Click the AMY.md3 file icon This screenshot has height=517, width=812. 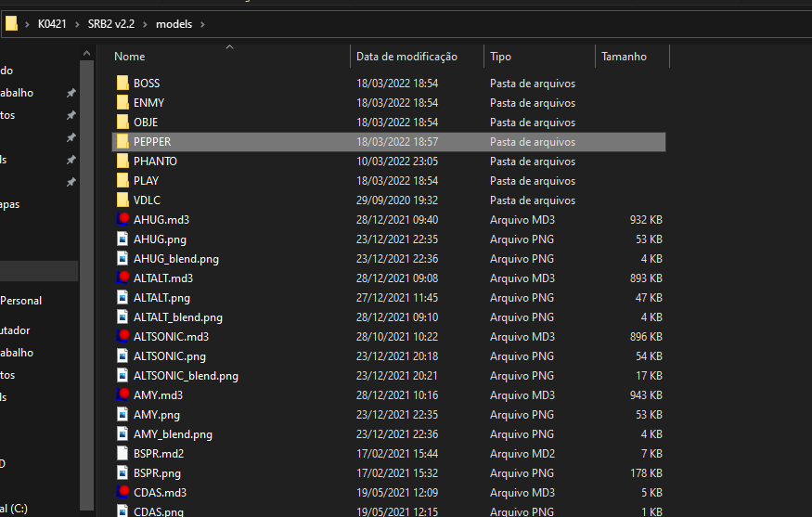(x=122, y=394)
